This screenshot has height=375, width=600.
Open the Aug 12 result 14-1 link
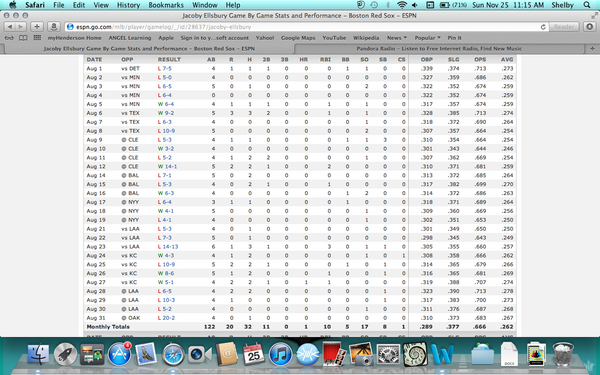click(171, 166)
